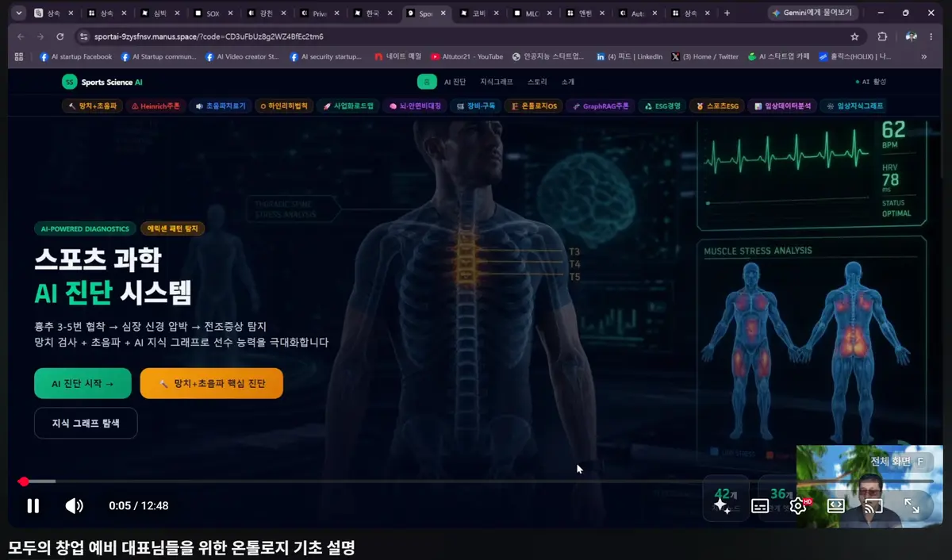Click the AI sparkle icon in player controls

[x=722, y=505]
